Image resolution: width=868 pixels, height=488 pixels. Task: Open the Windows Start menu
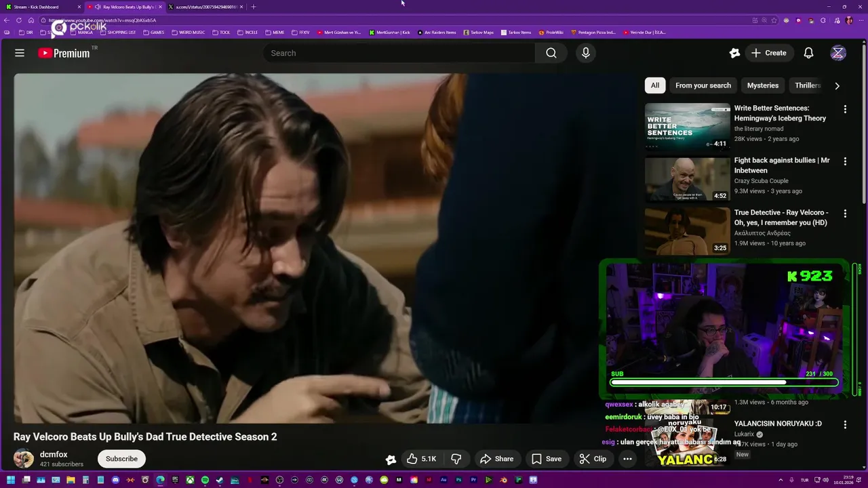[11, 480]
